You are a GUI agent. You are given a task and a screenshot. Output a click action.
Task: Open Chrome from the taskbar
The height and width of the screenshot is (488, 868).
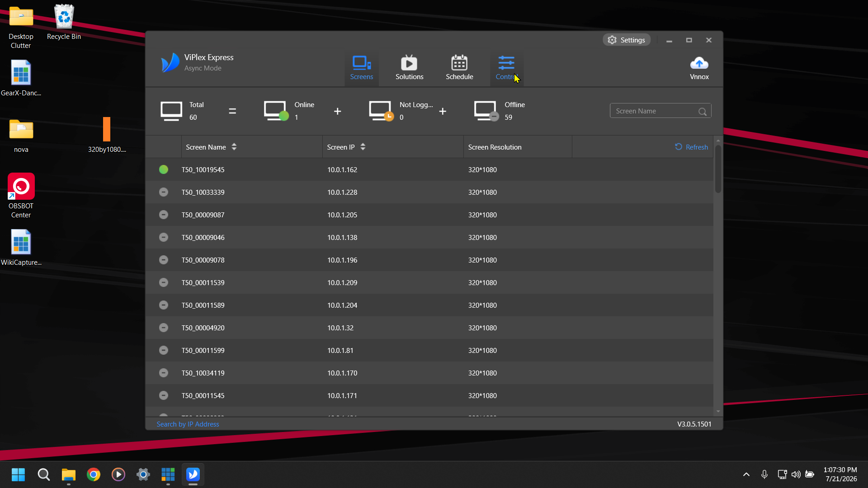(94, 474)
